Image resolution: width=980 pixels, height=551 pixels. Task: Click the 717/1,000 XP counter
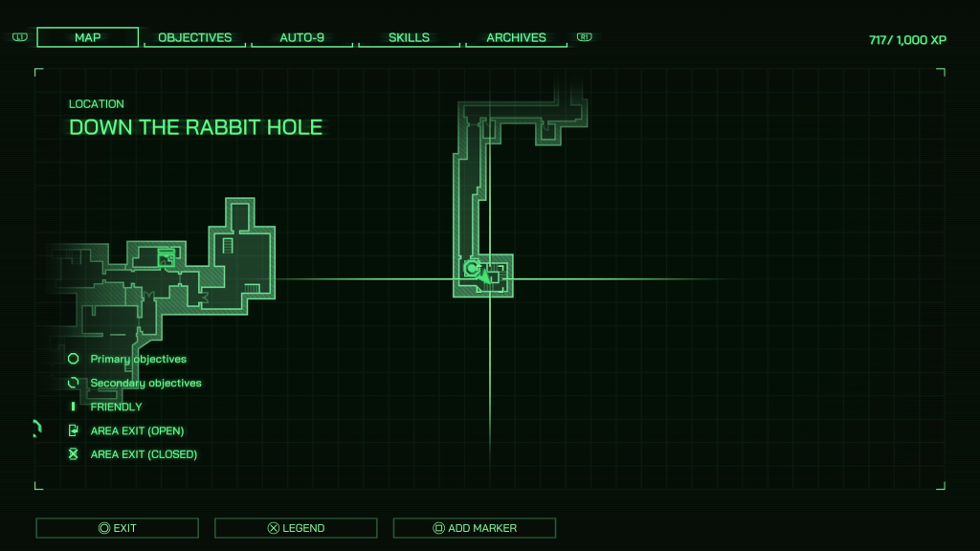pyautogui.click(x=907, y=40)
